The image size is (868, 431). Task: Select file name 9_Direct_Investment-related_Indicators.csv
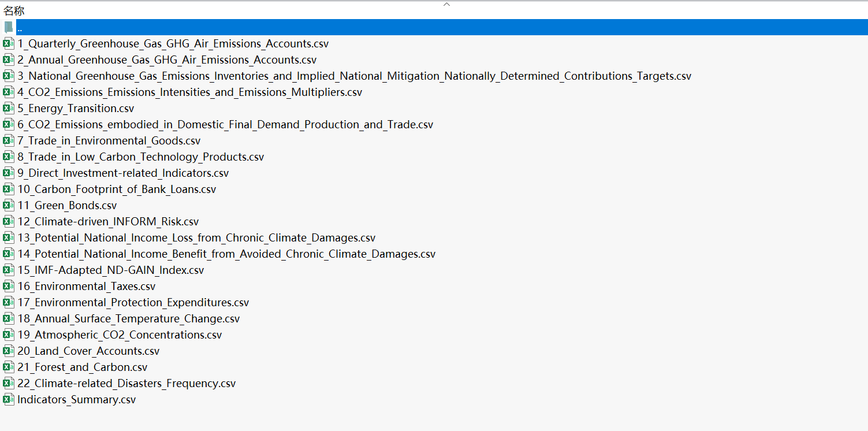pyautogui.click(x=123, y=173)
